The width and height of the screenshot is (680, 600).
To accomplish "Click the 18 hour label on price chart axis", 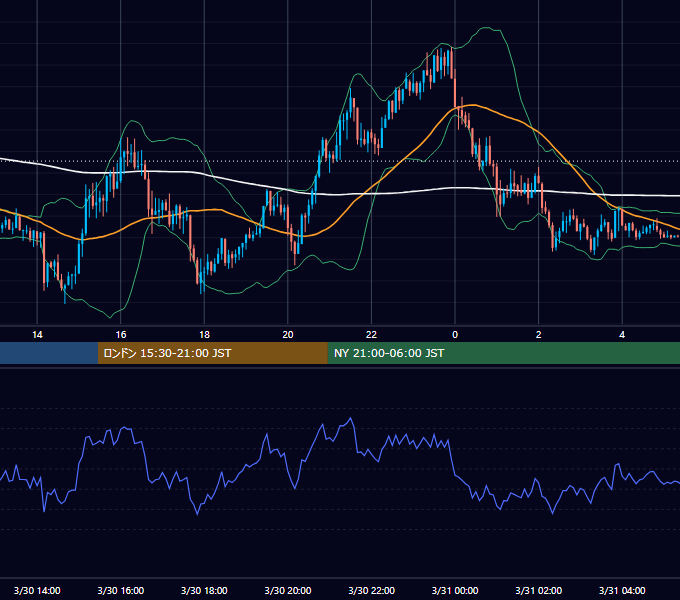I will pyautogui.click(x=204, y=335).
